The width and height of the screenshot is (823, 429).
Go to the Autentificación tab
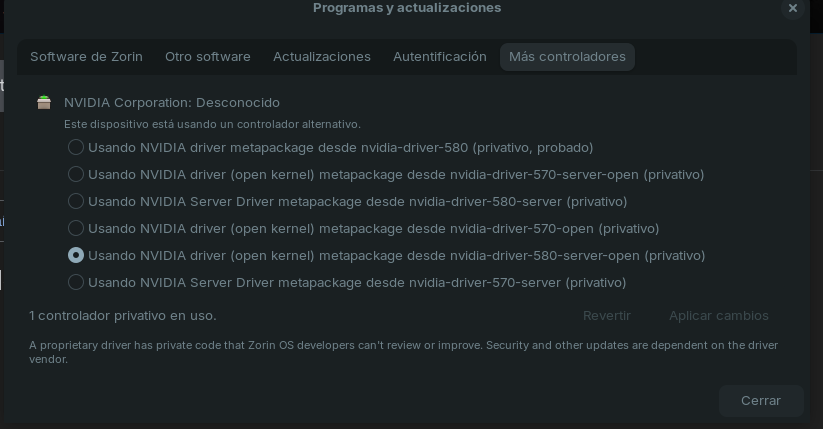(x=440, y=57)
